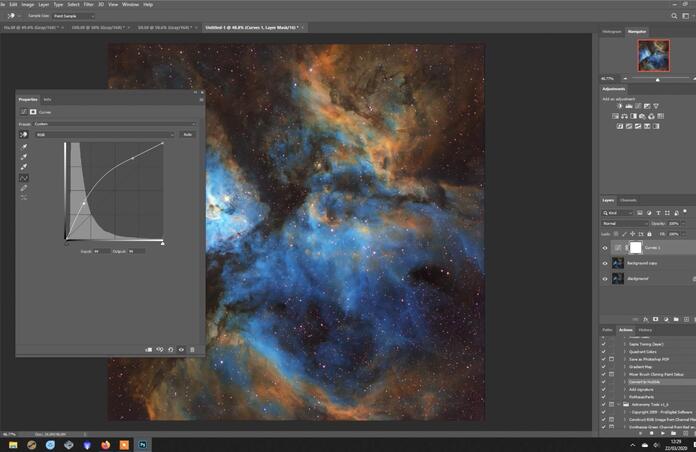Image resolution: width=696 pixels, height=452 pixels.
Task: Open Firefox from the Windows taskbar
Action: (x=105, y=444)
